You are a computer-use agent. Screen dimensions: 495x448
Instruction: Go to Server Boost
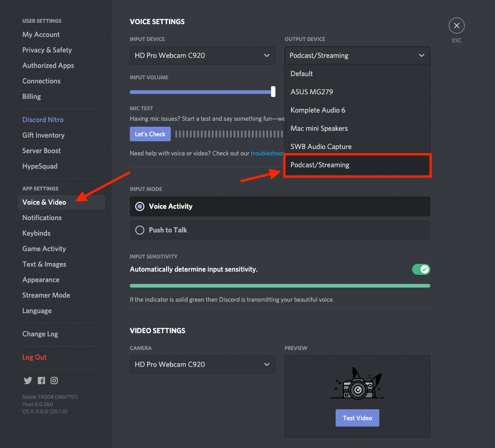41,151
